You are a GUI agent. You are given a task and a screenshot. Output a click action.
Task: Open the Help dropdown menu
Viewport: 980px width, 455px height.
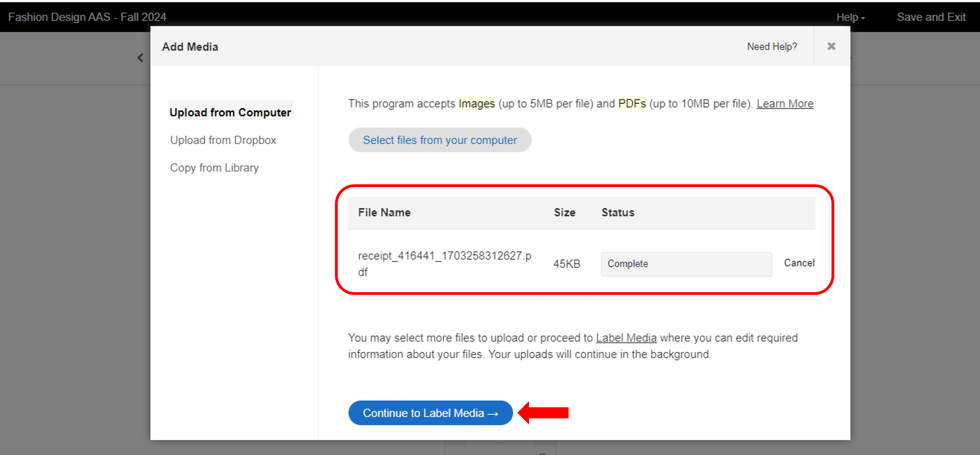(x=850, y=17)
